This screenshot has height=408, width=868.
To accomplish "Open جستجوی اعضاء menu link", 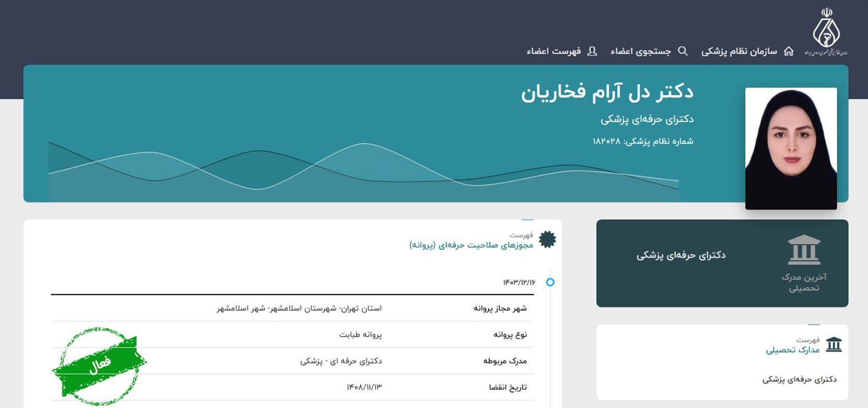I will click(x=641, y=51).
